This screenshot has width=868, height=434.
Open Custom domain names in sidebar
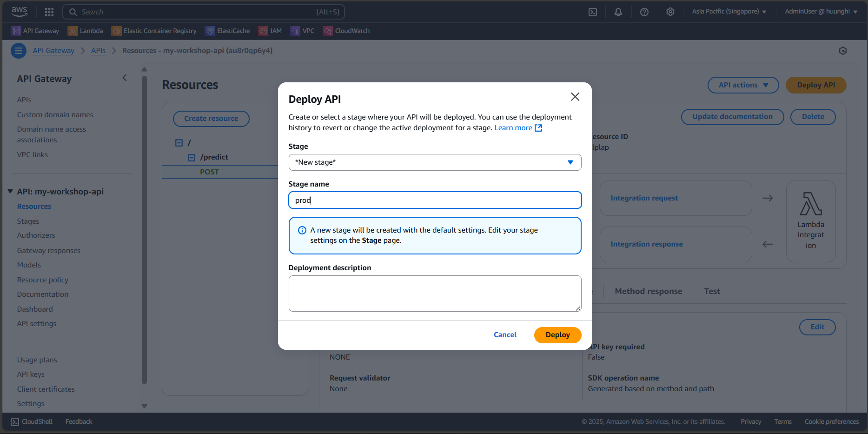[x=55, y=115]
